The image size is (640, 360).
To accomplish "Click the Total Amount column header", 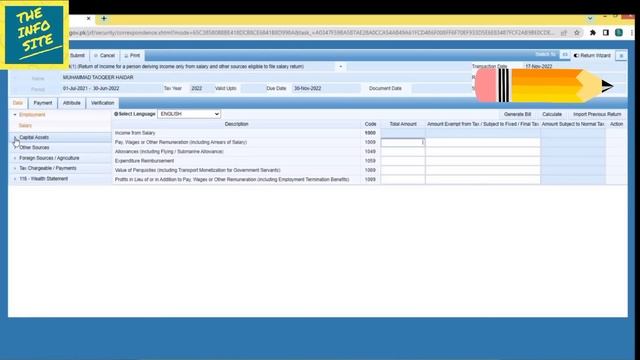I will tap(403, 124).
